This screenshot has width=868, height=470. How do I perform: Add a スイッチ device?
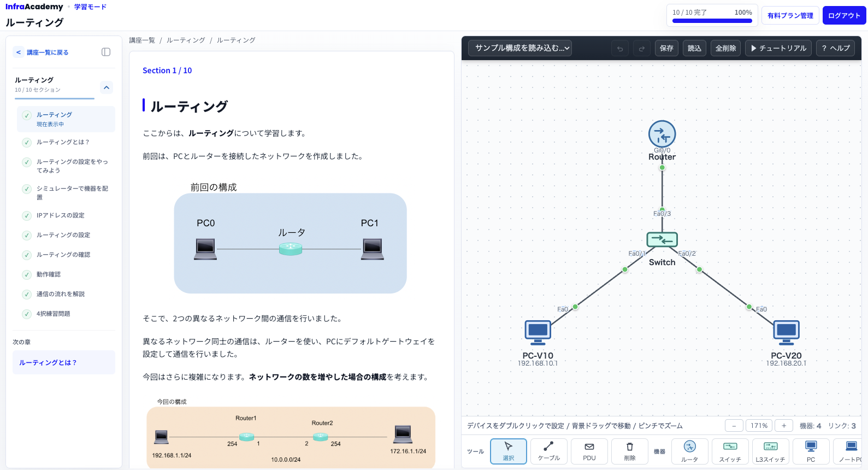coord(730,451)
